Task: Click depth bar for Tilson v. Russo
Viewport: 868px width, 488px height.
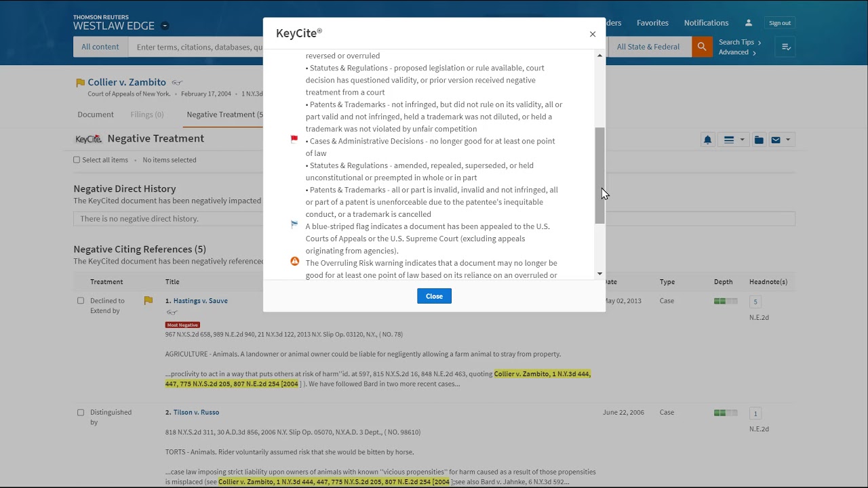Action: coord(726,412)
